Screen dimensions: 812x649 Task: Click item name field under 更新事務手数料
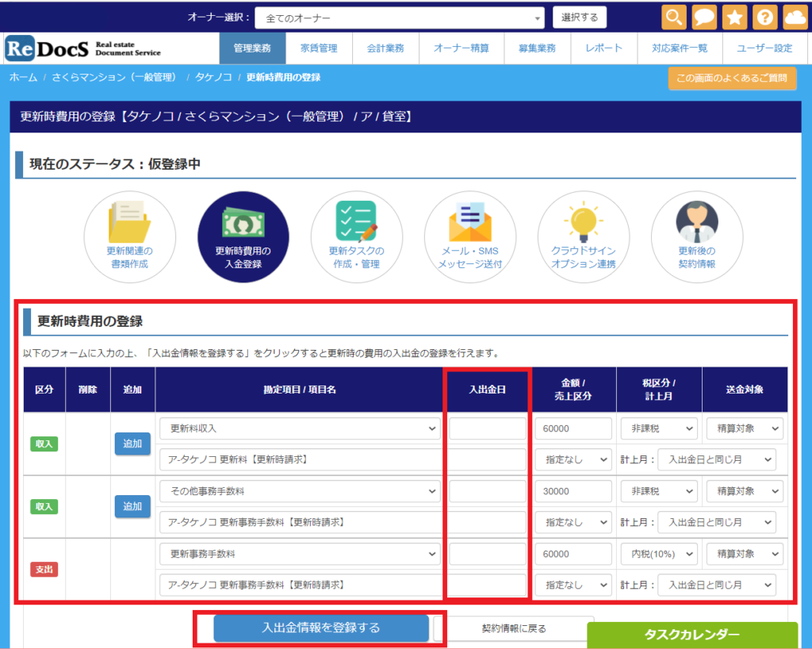pos(343,585)
